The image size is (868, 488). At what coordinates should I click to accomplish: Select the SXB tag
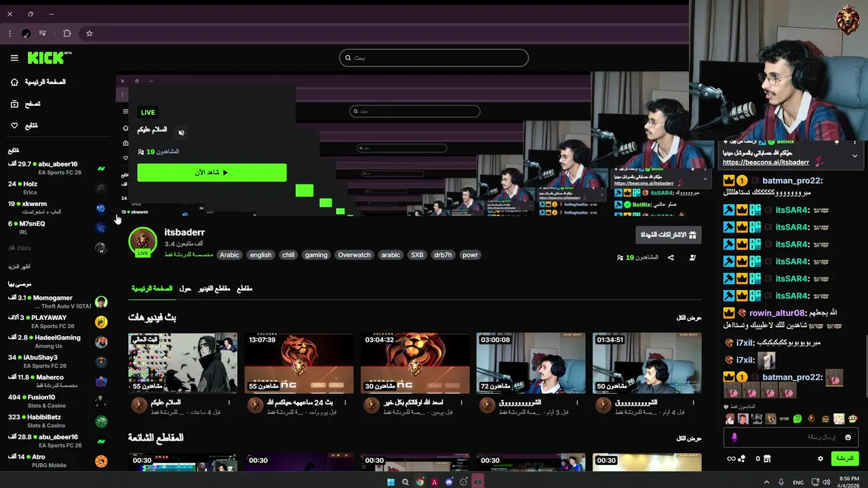[417, 255]
